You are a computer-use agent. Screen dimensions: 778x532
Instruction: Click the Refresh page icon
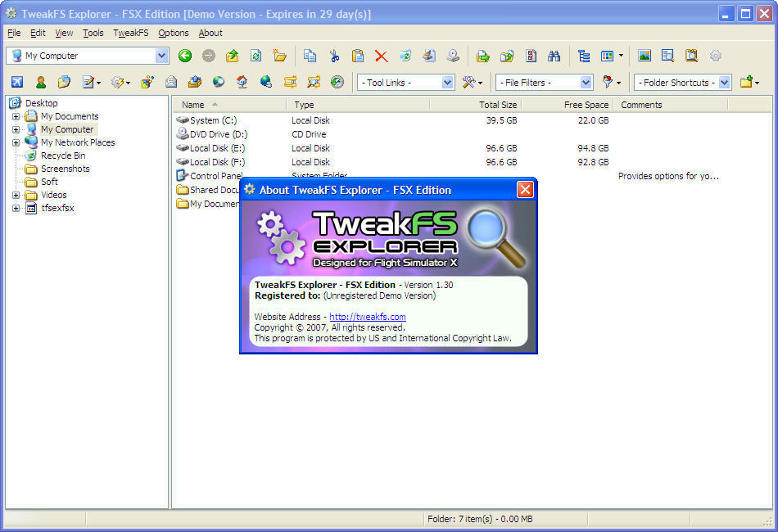pos(256,56)
